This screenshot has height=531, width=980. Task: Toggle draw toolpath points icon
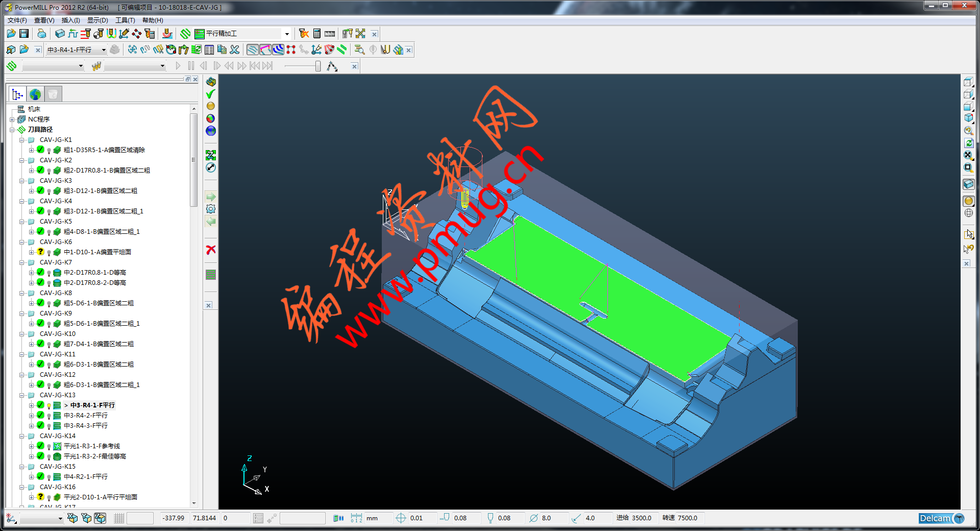291,50
